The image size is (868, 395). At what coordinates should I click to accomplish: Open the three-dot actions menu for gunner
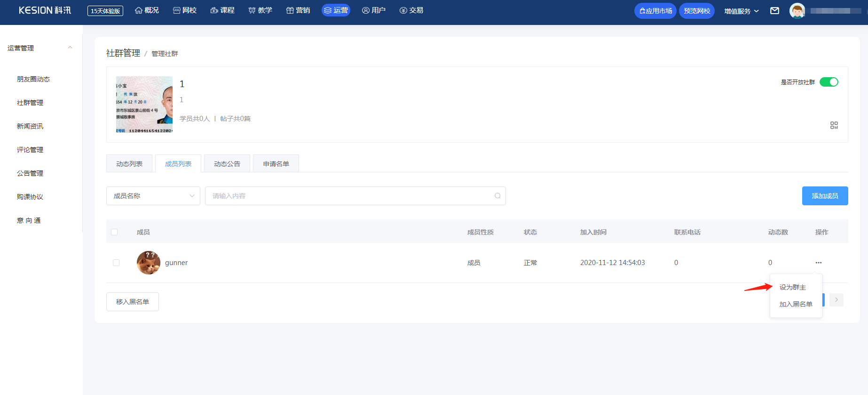(x=819, y=263)
